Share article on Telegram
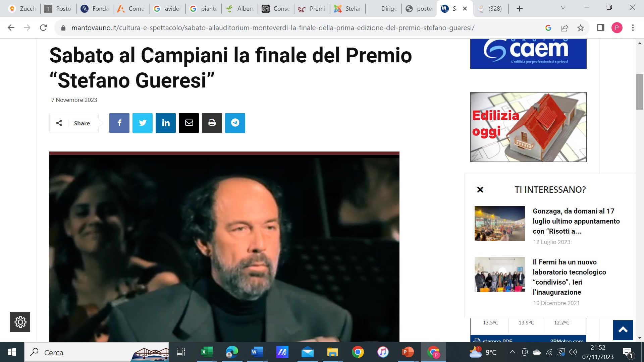Image resolution: width=644 pixels, height=362 pixels. pos(235,123)
